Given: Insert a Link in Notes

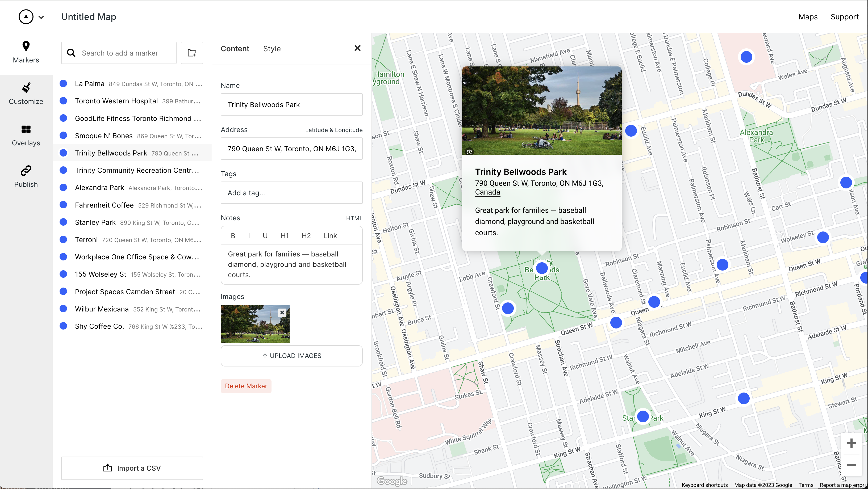Looking at the screenshot, I should (330, 236).
